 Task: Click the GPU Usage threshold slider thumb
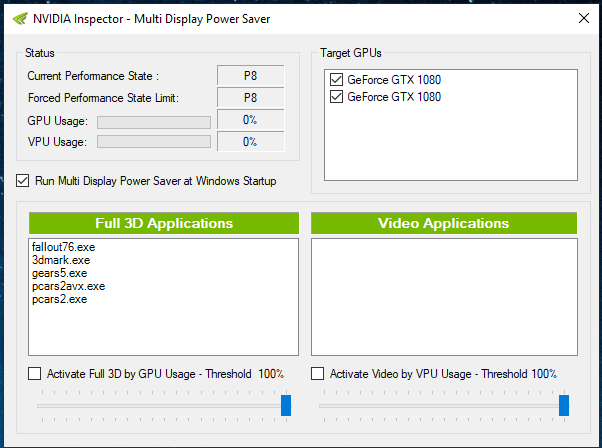pyautogui.click(x=286, y=405)
